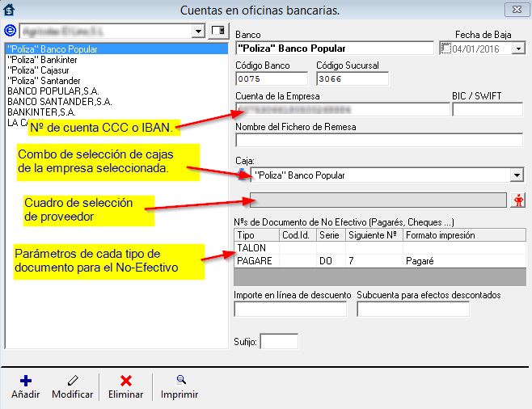
Task: Click the Eliminar red cross icon
Action: (125, 380)
